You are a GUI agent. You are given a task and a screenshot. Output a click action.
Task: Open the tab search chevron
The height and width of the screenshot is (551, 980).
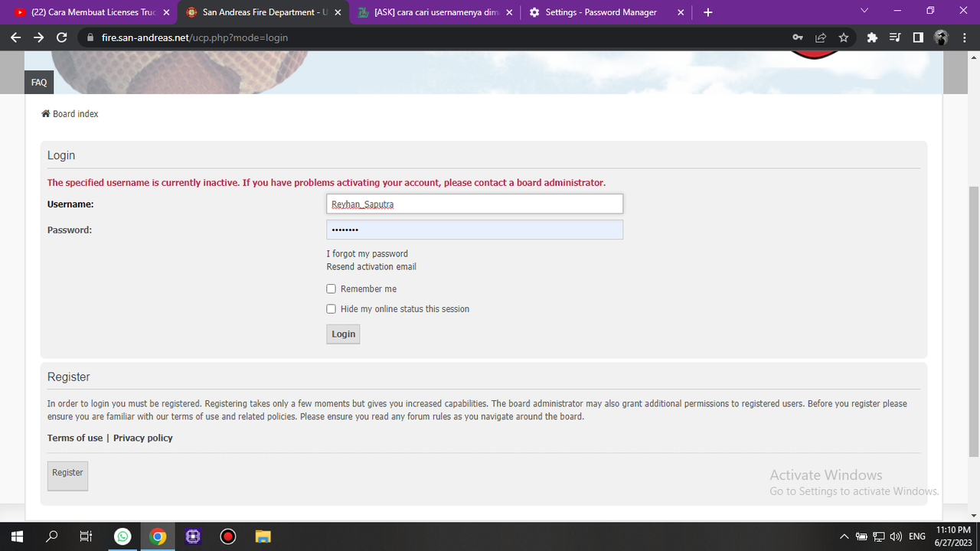(864, 11)
